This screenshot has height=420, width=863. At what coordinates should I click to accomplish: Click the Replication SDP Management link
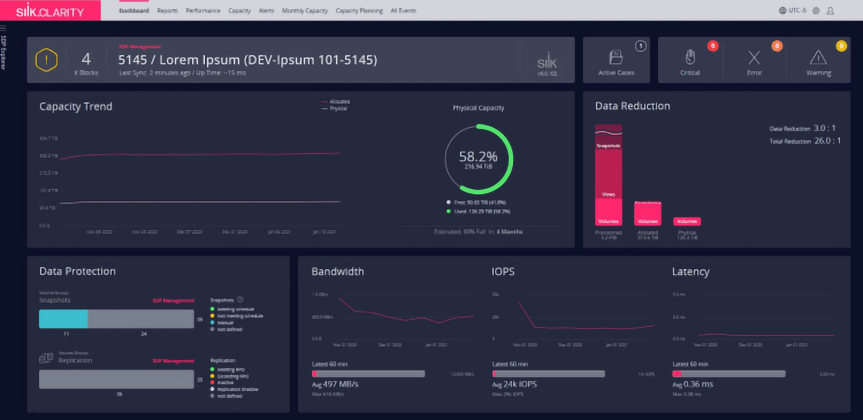click(172, 360)
